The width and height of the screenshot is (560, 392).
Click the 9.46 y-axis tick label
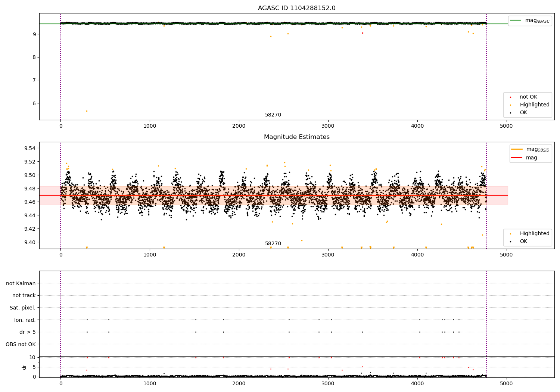coord(30,202)
